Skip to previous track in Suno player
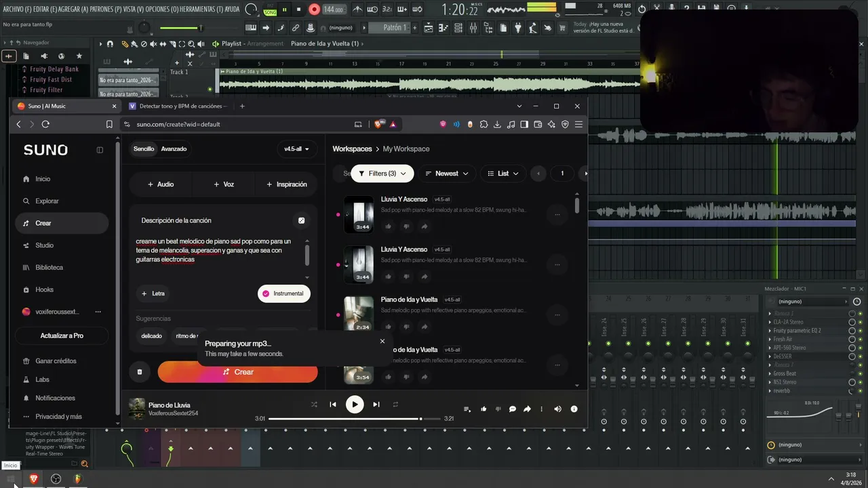This screenshot has height=488, width=868. [x=333, y=405]
